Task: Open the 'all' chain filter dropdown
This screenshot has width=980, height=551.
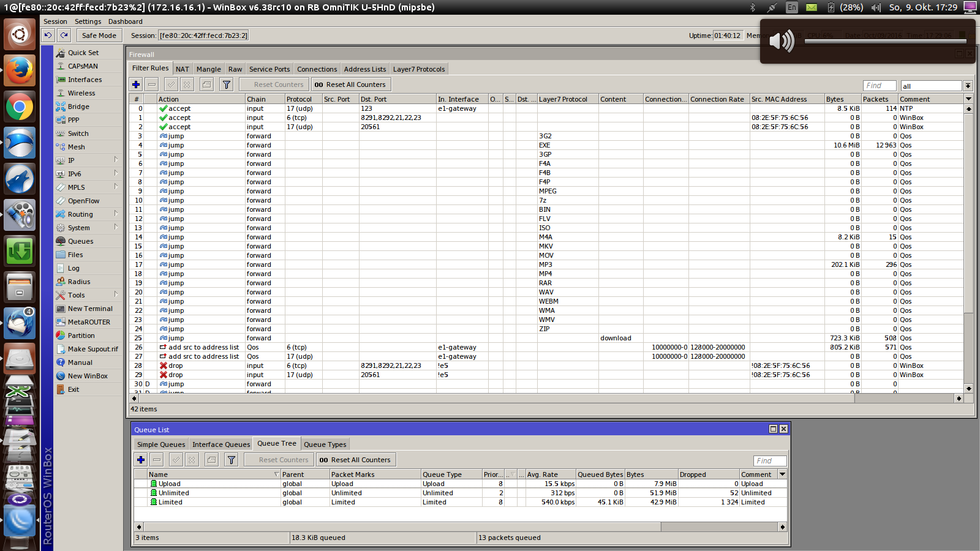Action: tap(968, 86)
